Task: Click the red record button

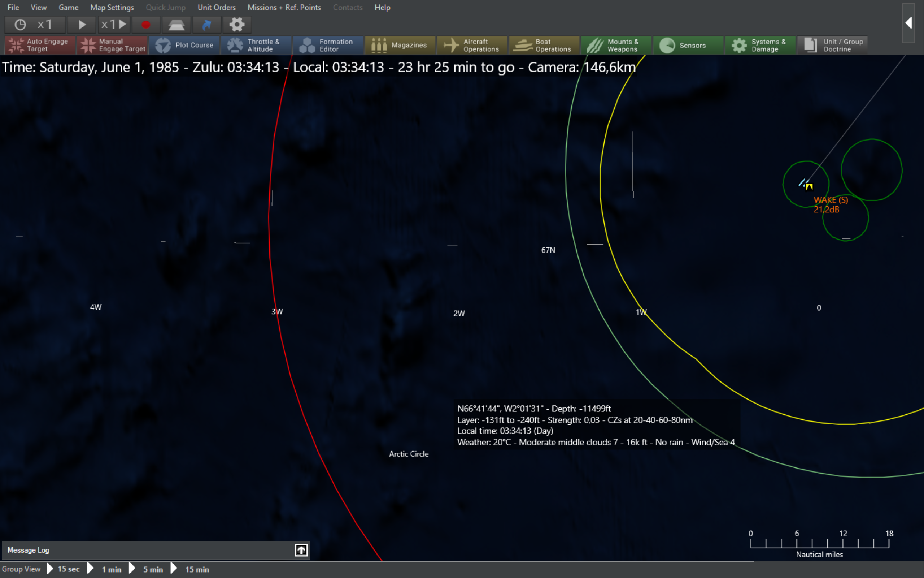Action: click(x=145, y=25)
